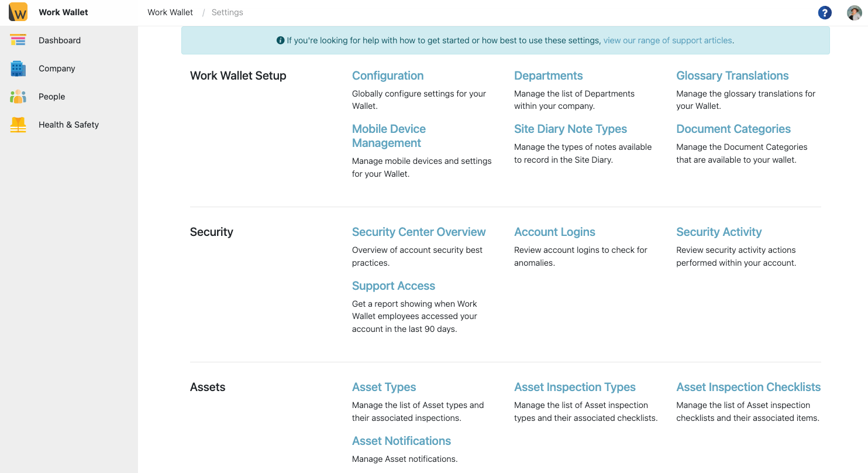This screenshot has width=868, height=473.
Task: Open the Dashboard sidebar icon
Action: (18, 40)
